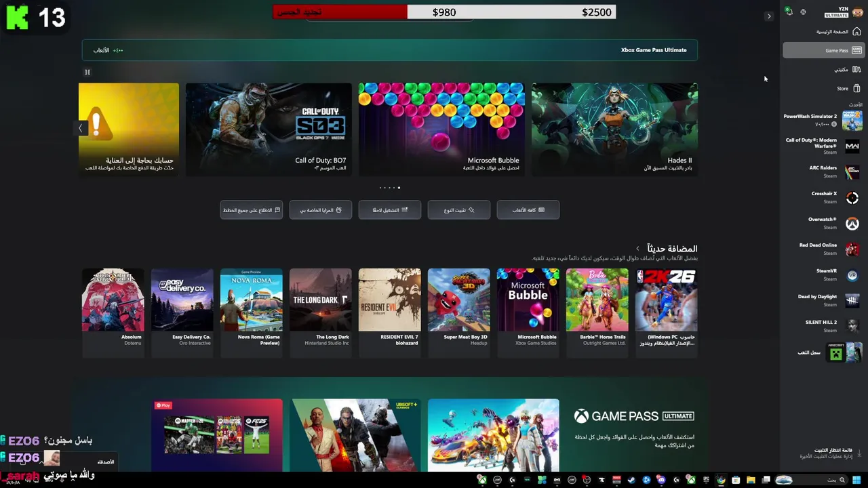
Task: Collapse the sidebar with the chevron arrow
Action: click(x=769, y=16)
